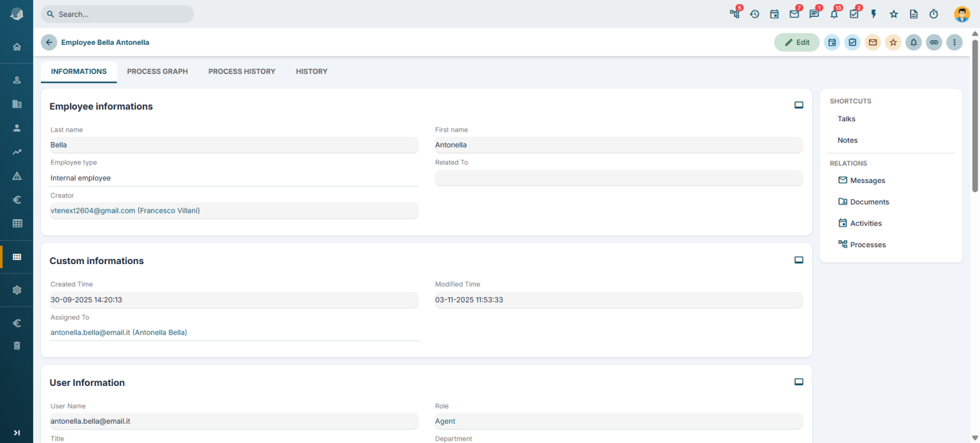Open the stopwatch timer icon
Image resolution: width=980 pixels, height=443 pixels.
934,14
